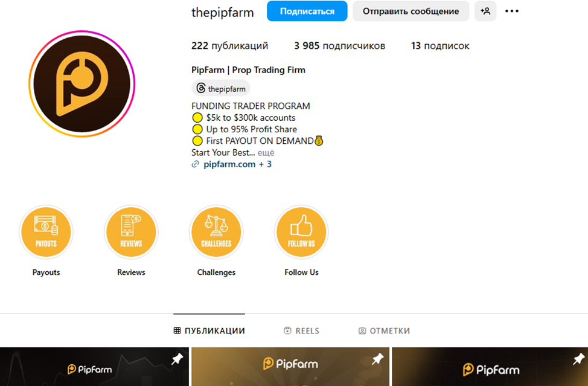Click the blue Подписаться button
The width and height of the screenshot is (588, 386).
[307, 11]
